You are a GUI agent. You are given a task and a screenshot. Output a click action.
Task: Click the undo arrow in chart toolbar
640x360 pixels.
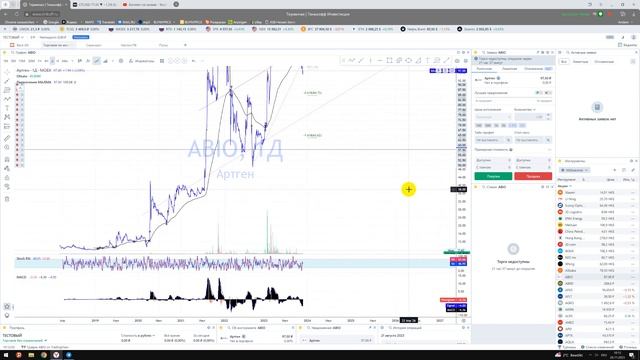point(193,61)
